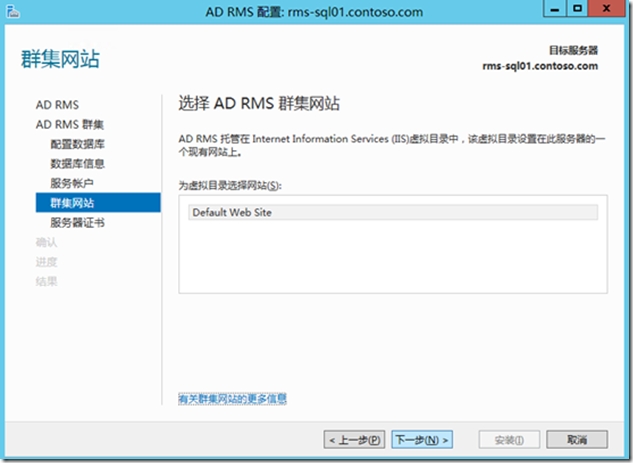This screenshot has height=463, width=633.
Task: Click the rms-sql01.contoso.com target server name
Action: (x=540, y=66)
